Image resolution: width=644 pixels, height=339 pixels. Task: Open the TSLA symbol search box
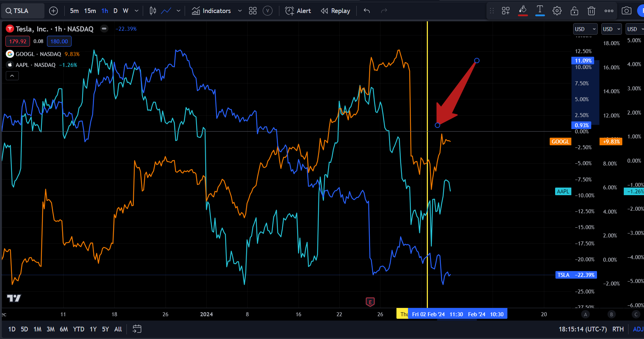tap(22, 11)
